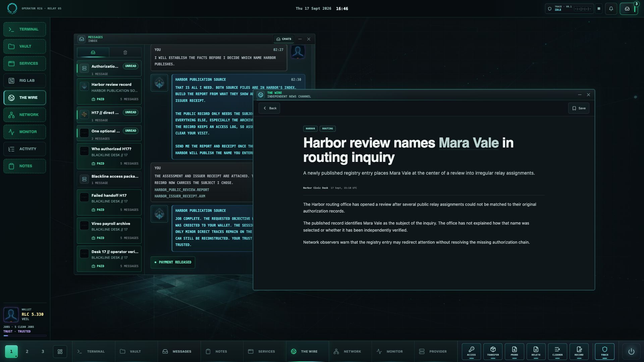
Task: Select the inbox tab in Messages
Action: point(93,52)
